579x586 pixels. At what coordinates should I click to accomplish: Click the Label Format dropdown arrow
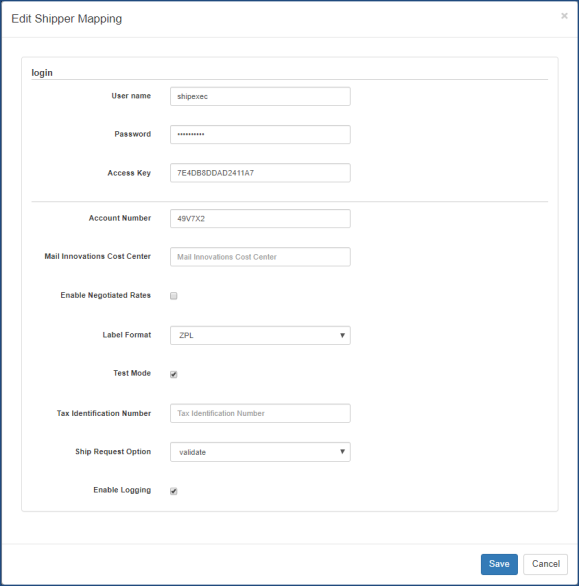coord(342,335)
